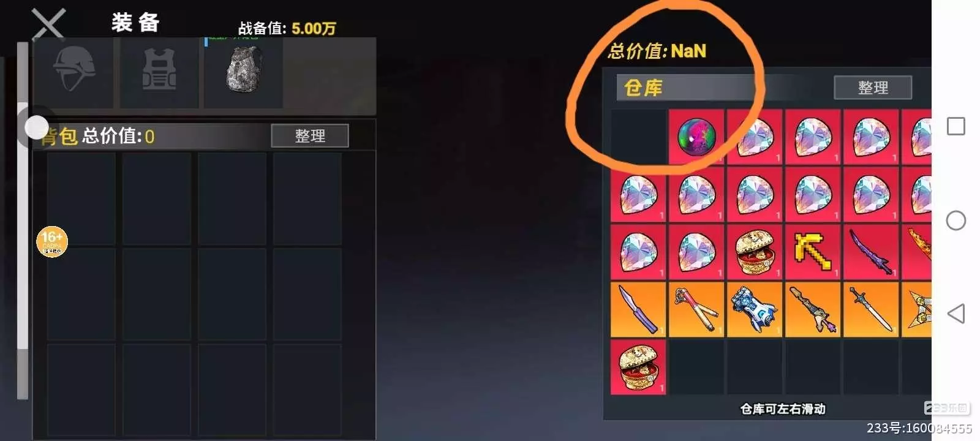Select the grey camo backpack slot
980x441 pixels.
point(244,73)
